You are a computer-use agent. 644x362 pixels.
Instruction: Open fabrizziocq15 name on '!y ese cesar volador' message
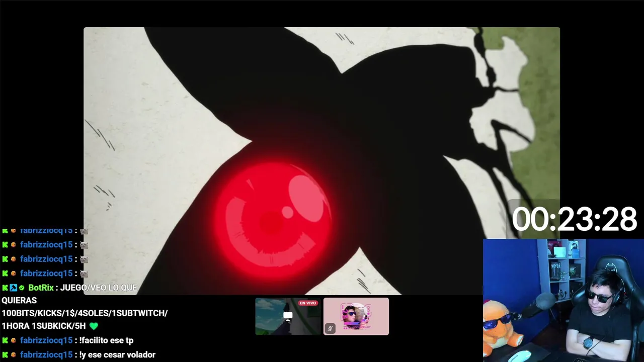click(46, 355)
